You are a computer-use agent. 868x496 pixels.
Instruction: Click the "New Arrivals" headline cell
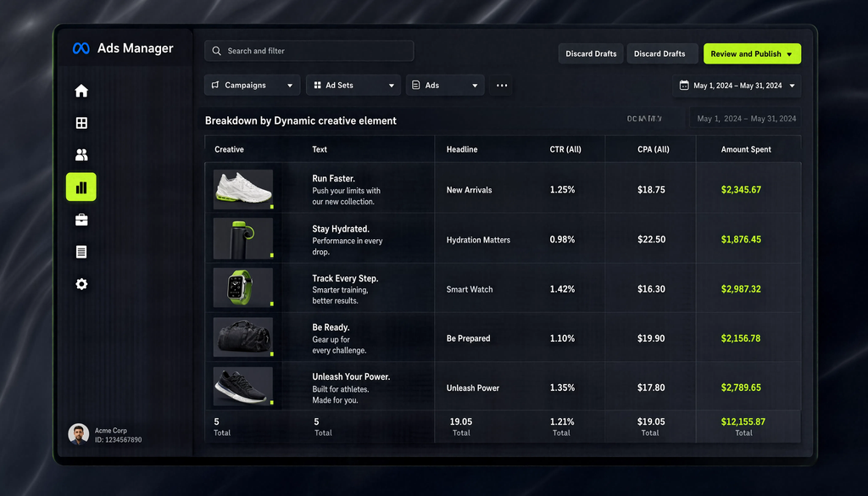coord(469,190)
